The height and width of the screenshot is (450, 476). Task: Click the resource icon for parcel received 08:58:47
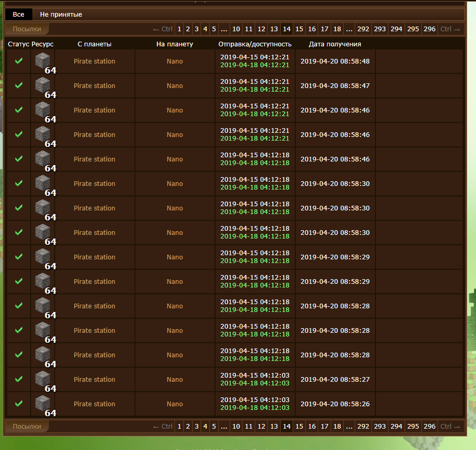pyautogui.click(x=43, y=86)
